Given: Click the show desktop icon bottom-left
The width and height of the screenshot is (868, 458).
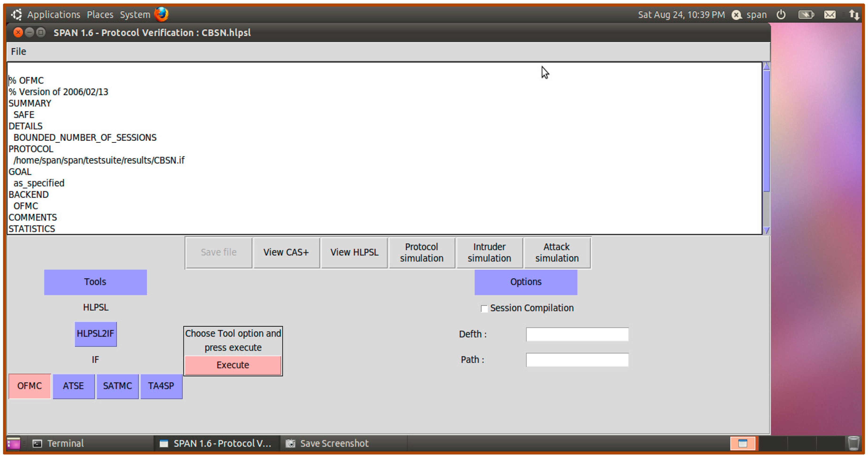Looking at the screenshot, I should pos(13,443).
